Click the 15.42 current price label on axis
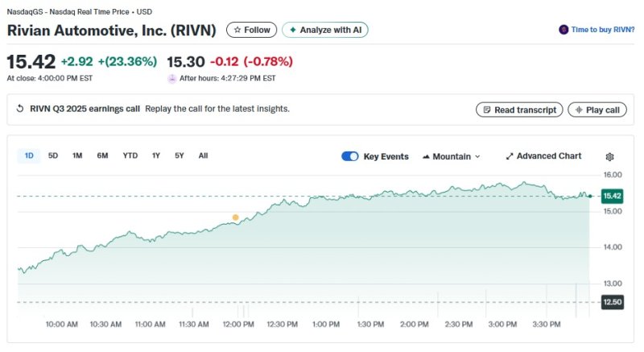644x352 pixels. (x=612, y=196)
